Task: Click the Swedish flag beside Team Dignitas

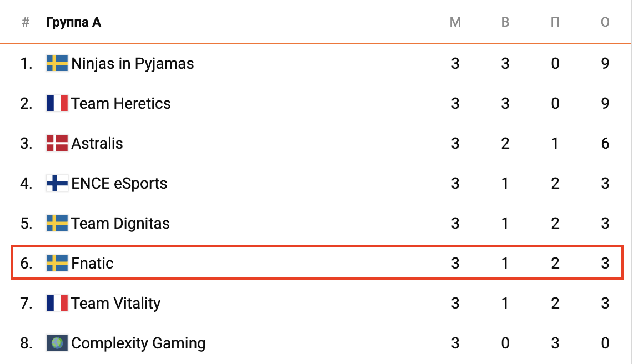Action: pyautogui.click(x=57, y=224)
